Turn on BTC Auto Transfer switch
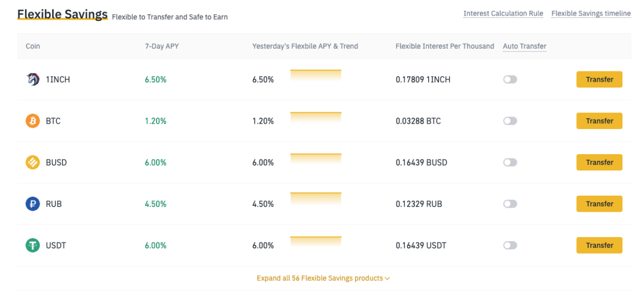Screen dimensions: 644x297 510,121
